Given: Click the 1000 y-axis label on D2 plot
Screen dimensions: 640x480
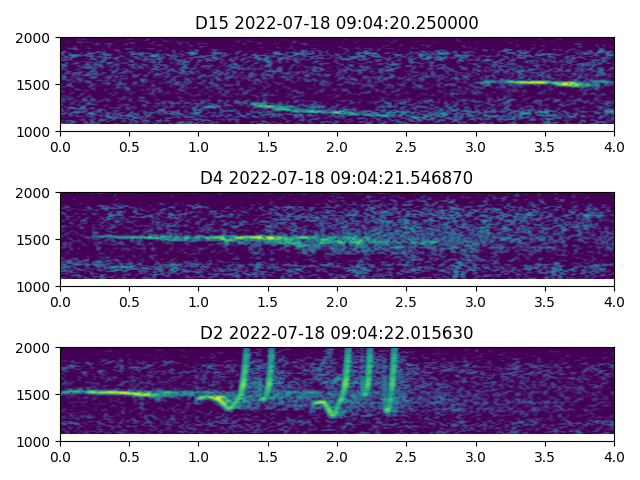Looking at the screenshot, I should point(37,441).
